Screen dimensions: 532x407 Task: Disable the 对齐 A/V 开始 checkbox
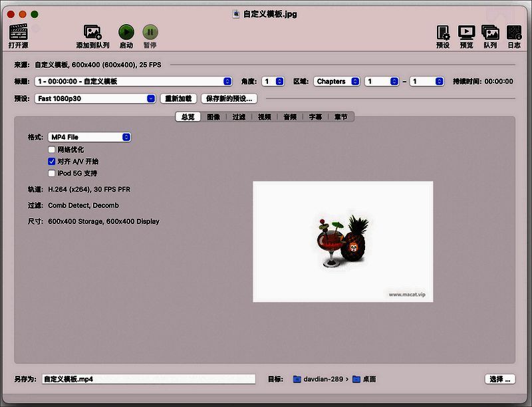click(x=51, y=161)
